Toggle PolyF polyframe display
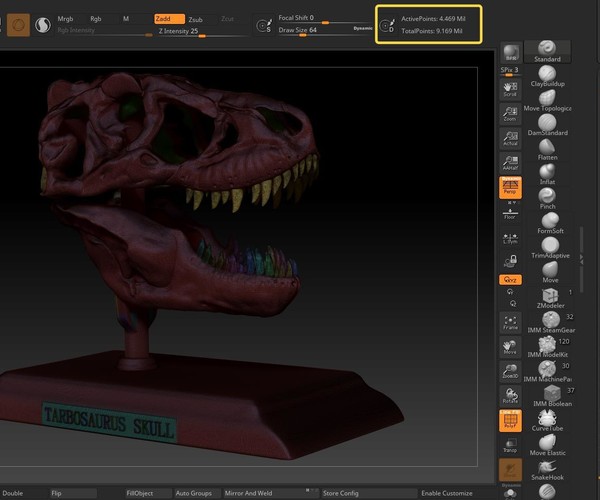The width and height of the screenshot is (600, 500). tap(510, 420)
